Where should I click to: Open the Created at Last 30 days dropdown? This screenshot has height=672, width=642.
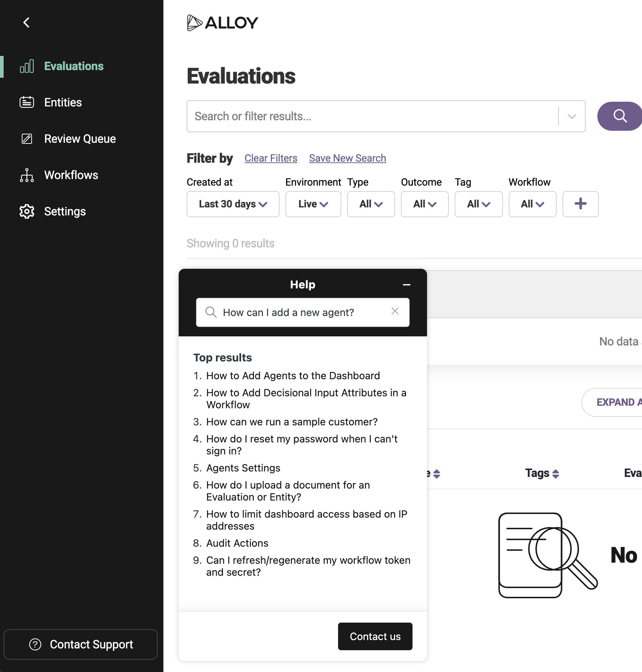click(233, 204)
